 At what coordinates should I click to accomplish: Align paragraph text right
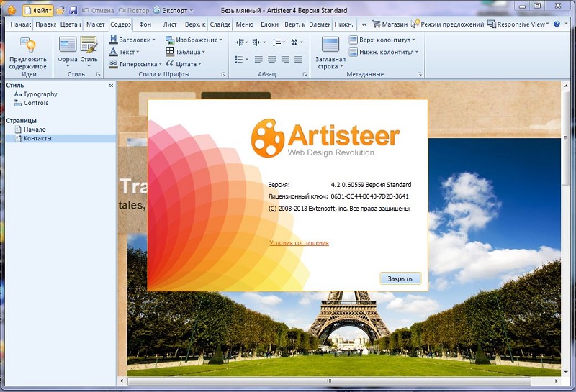coord(285,59)
